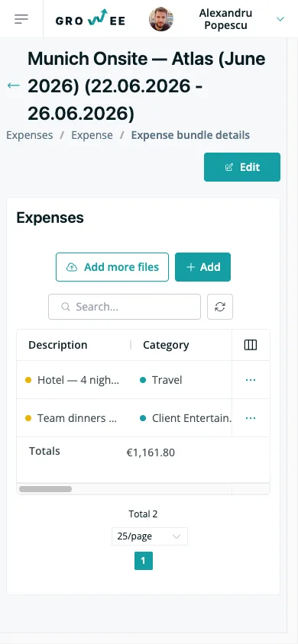Click the Travel category cell

(181, 380)
